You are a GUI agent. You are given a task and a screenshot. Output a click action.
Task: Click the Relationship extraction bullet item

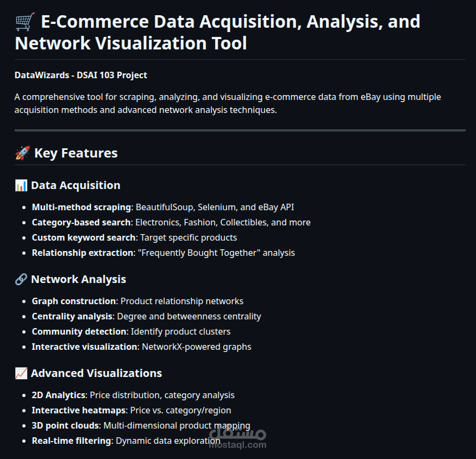pyautogui.click(x=164, y=253)
